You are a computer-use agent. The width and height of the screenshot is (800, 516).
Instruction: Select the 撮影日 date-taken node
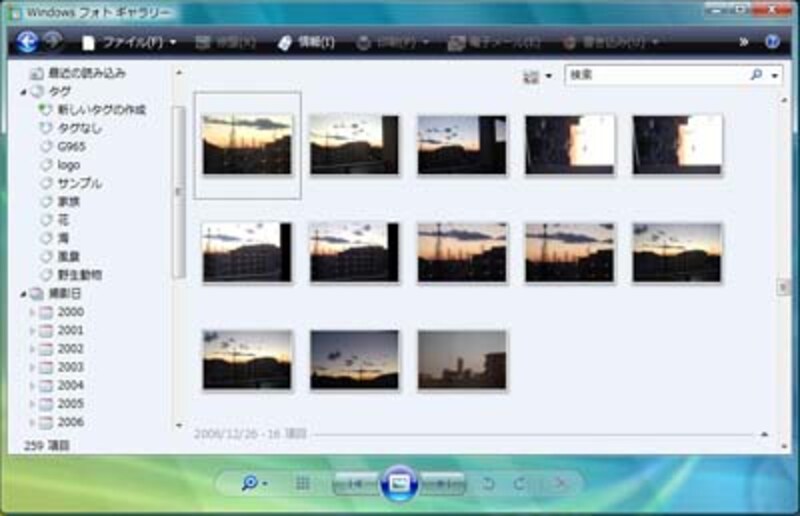(56, 293)
